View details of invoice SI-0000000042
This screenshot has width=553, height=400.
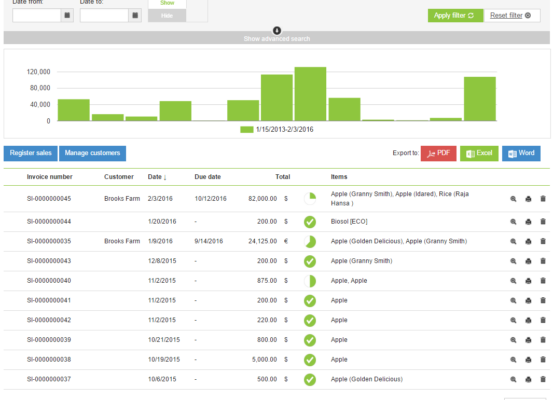coord(514,321)
